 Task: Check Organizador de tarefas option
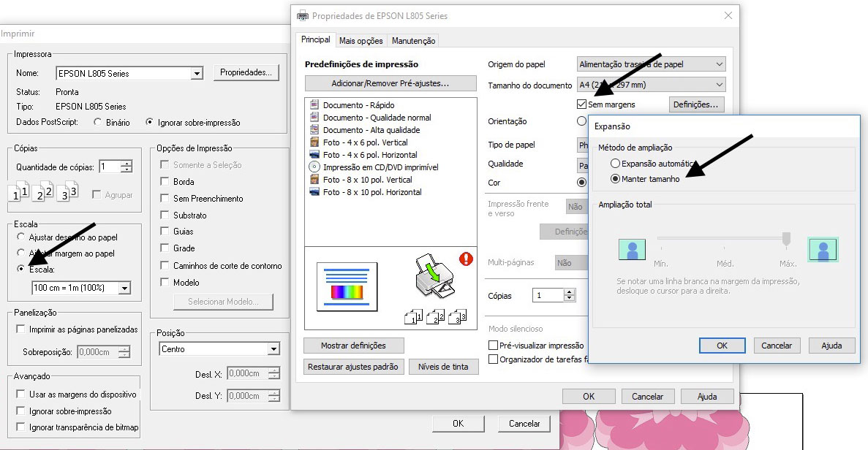coord(494,359)
